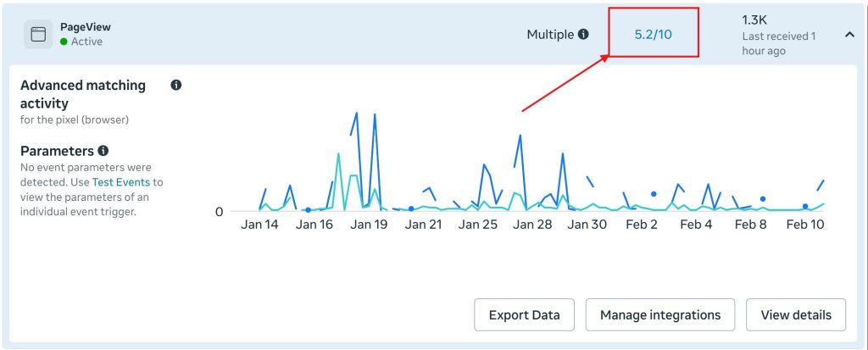868x350 pixels.
Task: Click the PageView event name
Action: pyautogui.click(x=86, y=27)
